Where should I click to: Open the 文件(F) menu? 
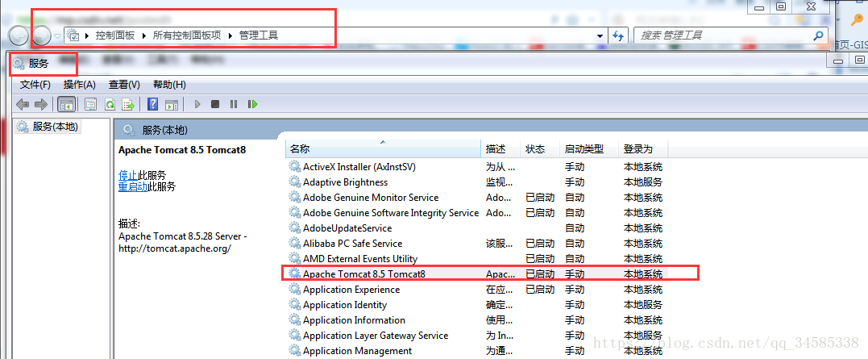(x=35, y=85)
